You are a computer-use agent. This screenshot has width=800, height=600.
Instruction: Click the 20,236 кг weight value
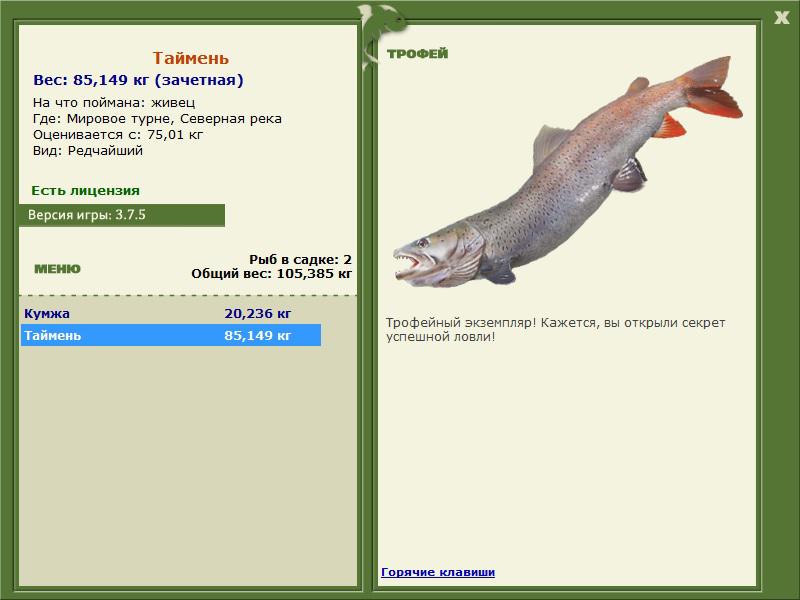[x=258, y=313]
